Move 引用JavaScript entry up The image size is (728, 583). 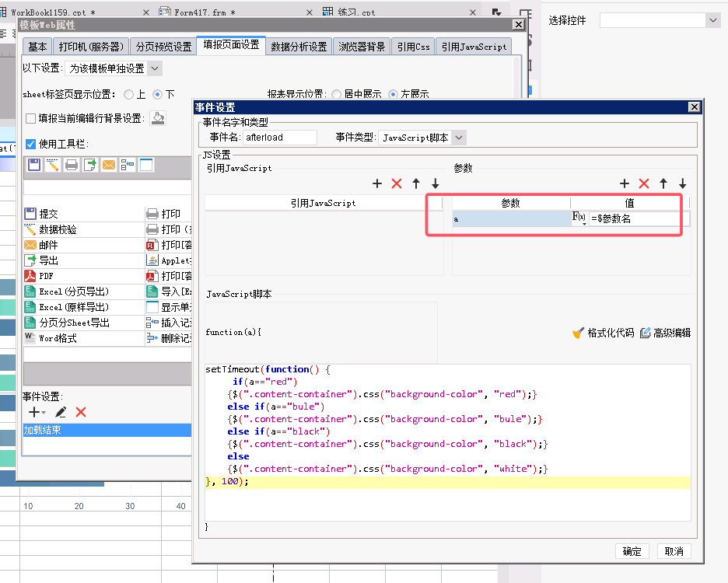tap(416, 183)
